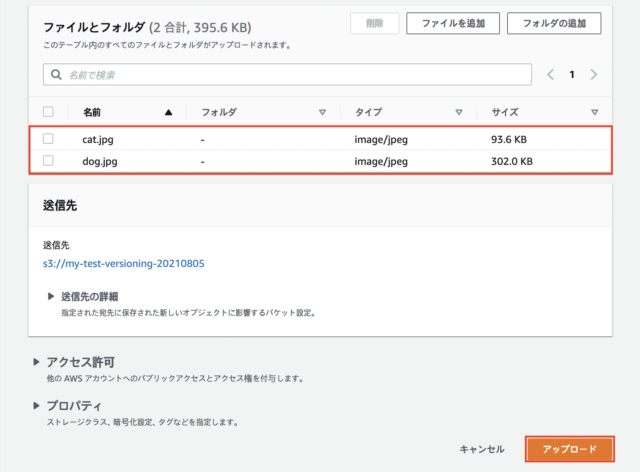
Task: Check the dog.jpg row checkbox
Action: click(x=48, y=160)
